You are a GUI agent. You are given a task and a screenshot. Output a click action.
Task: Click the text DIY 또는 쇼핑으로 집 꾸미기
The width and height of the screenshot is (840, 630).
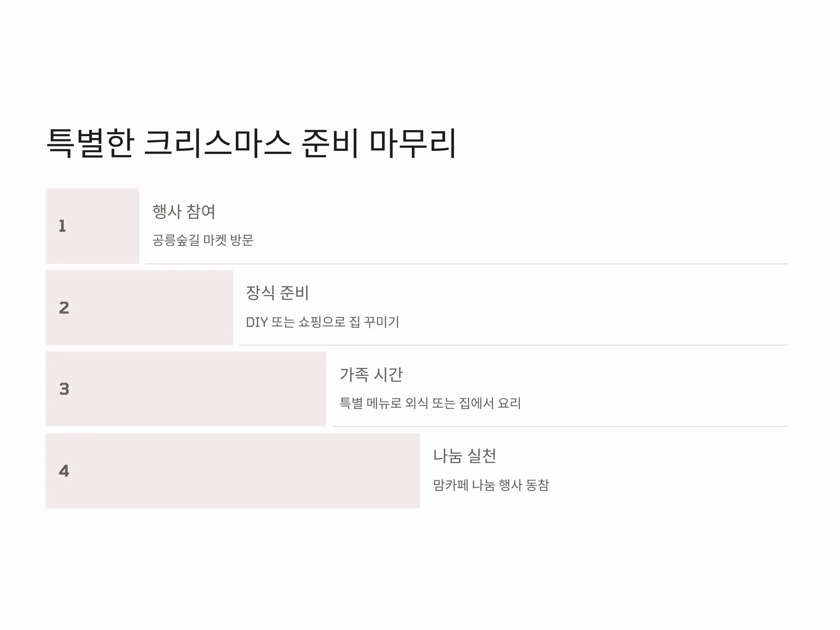click(x=322, y=322)
